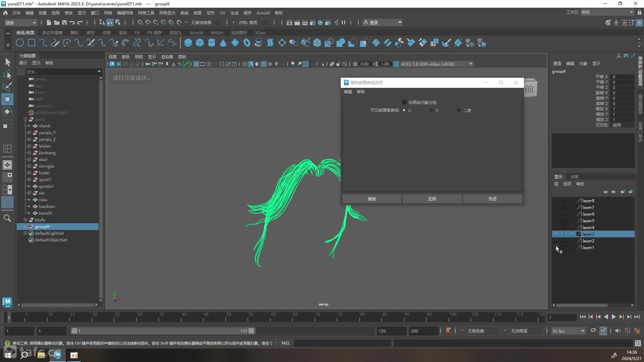Select the 二者 radio button
This screenshot has height=362, width=644.
459,110
